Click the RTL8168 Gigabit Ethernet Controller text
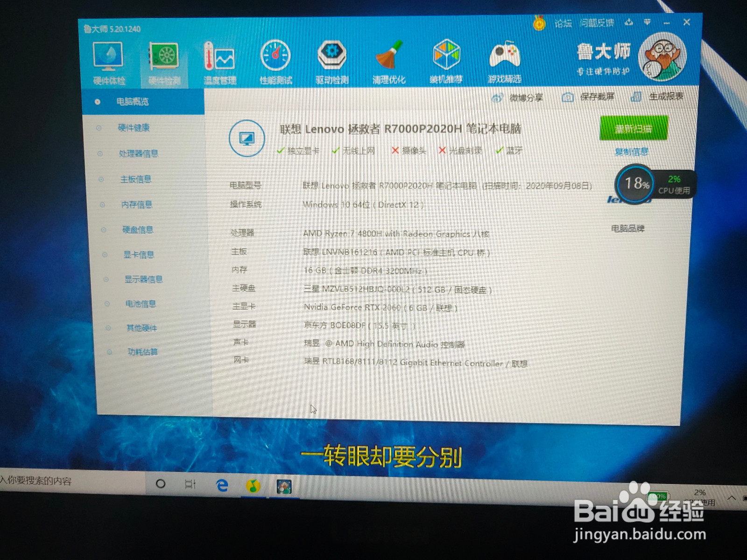 coord(416,363)
